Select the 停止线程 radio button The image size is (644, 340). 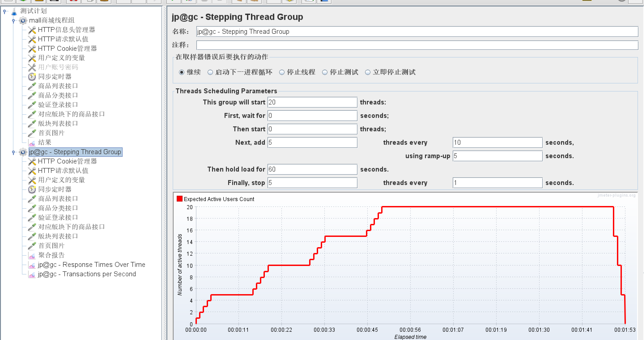pyautogui.click(x=282, y=72)
